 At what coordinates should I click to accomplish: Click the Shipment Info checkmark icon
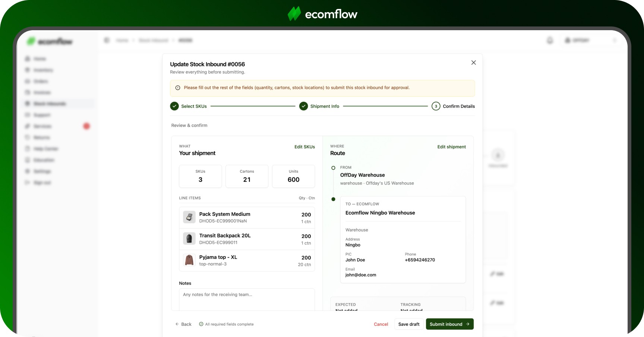tap(303, 106)
